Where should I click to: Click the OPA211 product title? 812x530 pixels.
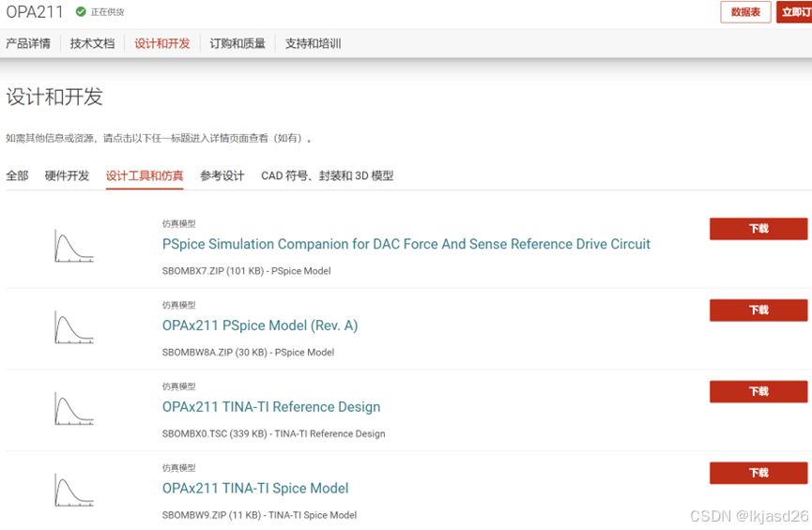[x=34, y=11]
